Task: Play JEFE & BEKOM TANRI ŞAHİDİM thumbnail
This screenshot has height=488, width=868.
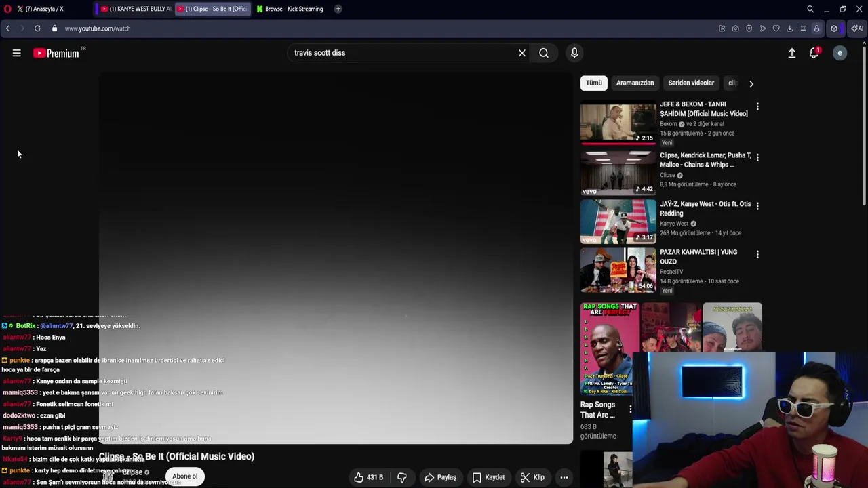Action: (x=618, y=122)
